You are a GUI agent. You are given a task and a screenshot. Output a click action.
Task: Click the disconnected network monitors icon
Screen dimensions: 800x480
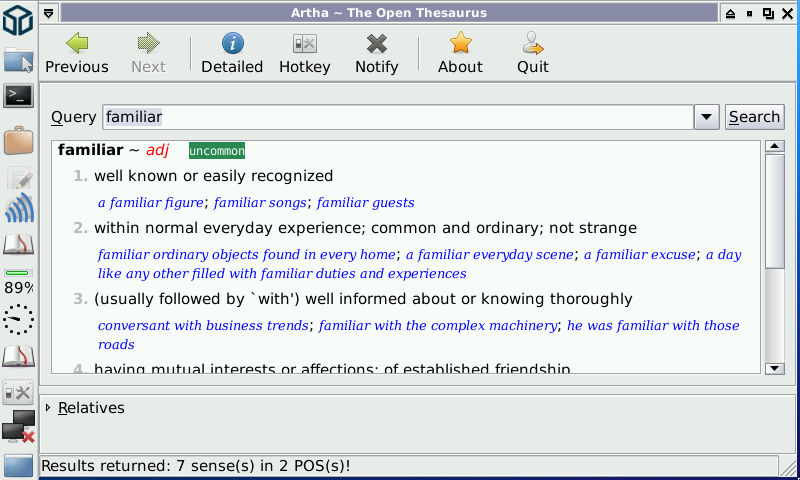click(x=18, y=427)
